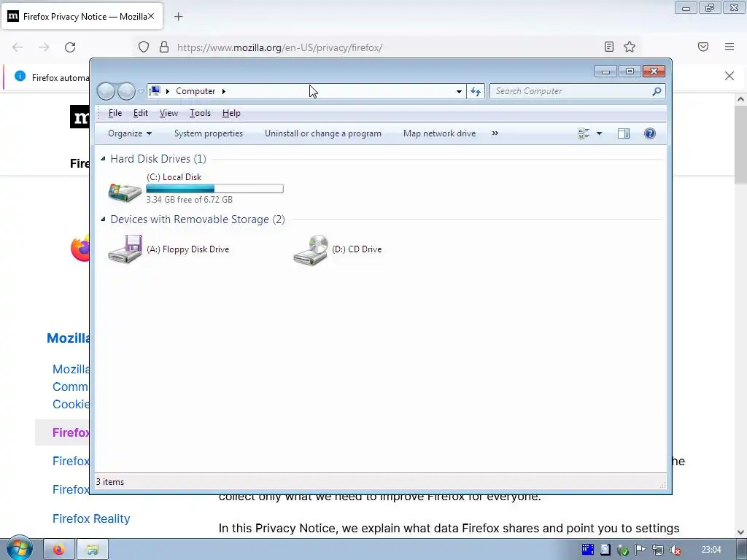Click the Firefox Reality sidebar link
The image size is (747, 560).
(x=91, y=518)
